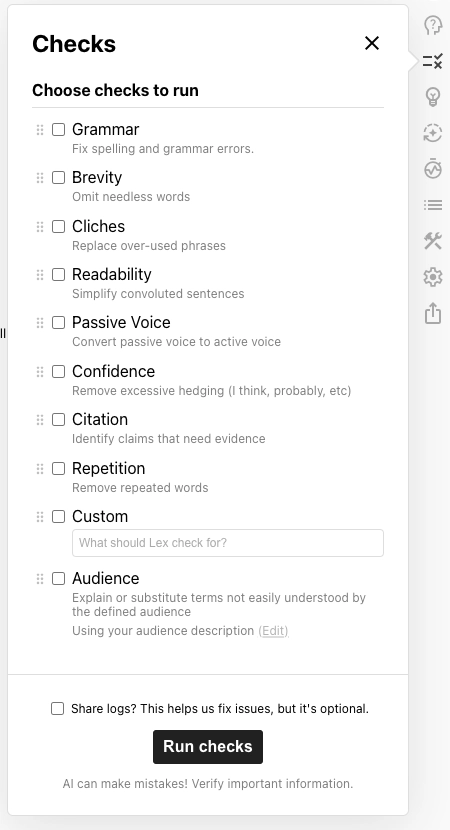
Task: Click the share export icon
Action: (x=433, y=313)
